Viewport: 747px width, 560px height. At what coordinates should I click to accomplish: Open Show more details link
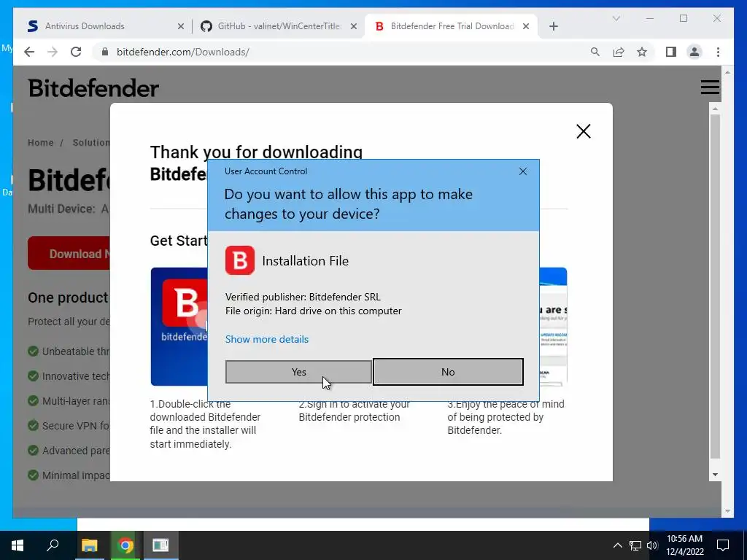coord(267,339)
